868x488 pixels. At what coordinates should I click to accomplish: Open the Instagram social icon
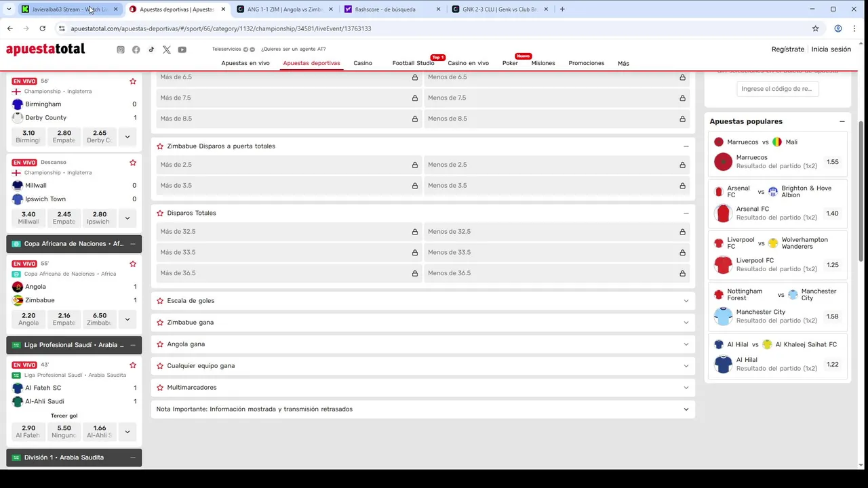(x=121, y=49)
